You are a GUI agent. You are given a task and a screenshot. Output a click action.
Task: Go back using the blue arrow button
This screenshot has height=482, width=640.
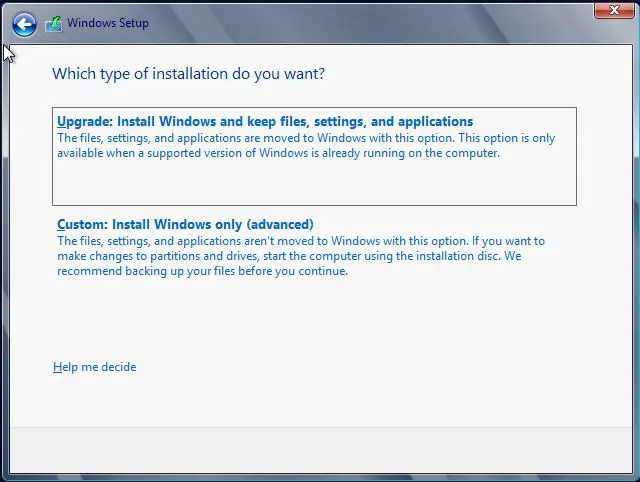point(24,24)
